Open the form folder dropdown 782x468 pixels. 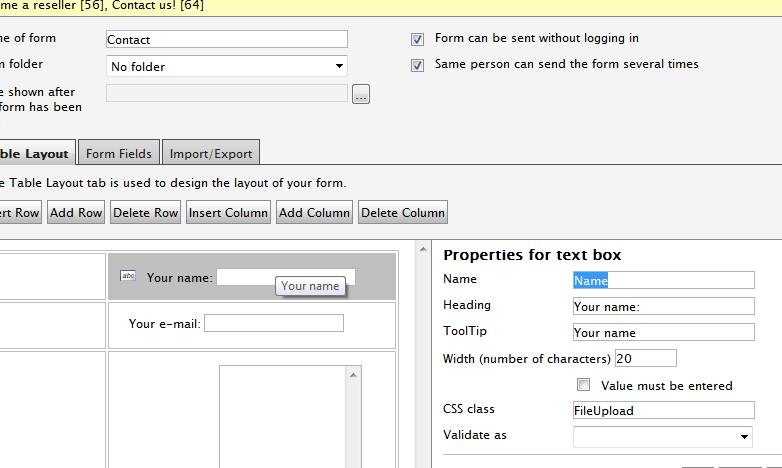226,67
